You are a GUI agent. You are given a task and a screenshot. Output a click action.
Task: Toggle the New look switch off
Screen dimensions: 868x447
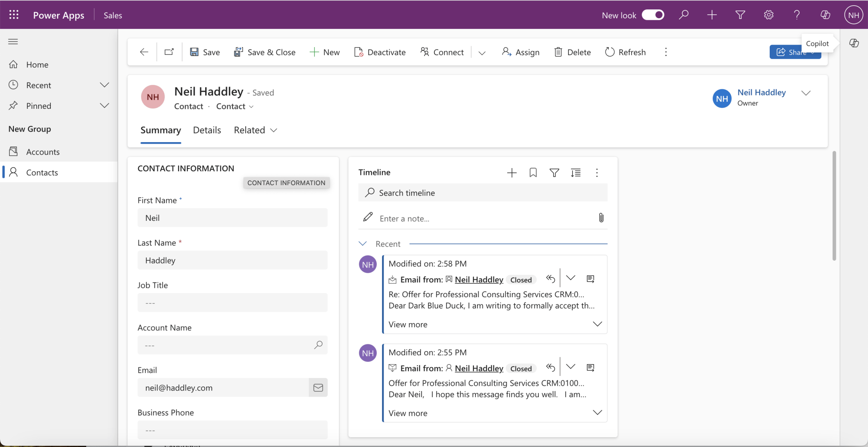tap(653, 15)
